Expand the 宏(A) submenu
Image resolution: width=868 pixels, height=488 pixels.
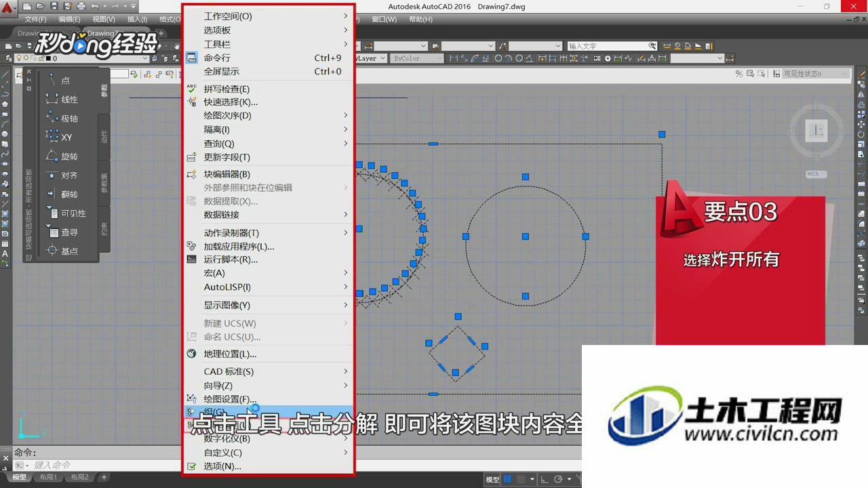(268, 272)
